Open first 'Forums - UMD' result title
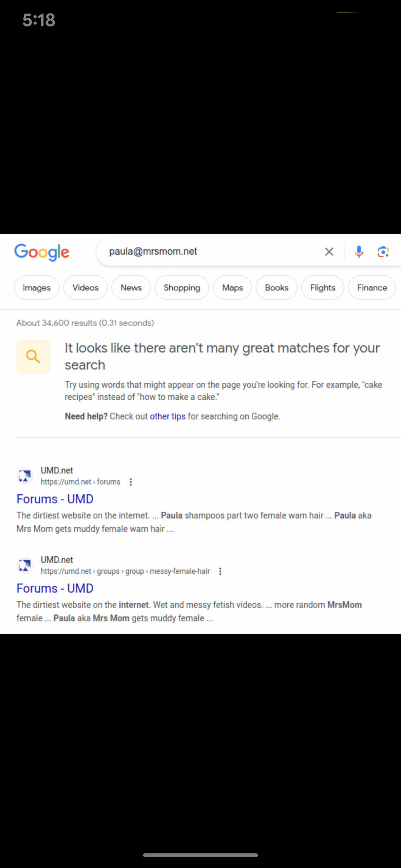401x868 pixels. click(x=55, y=499)
